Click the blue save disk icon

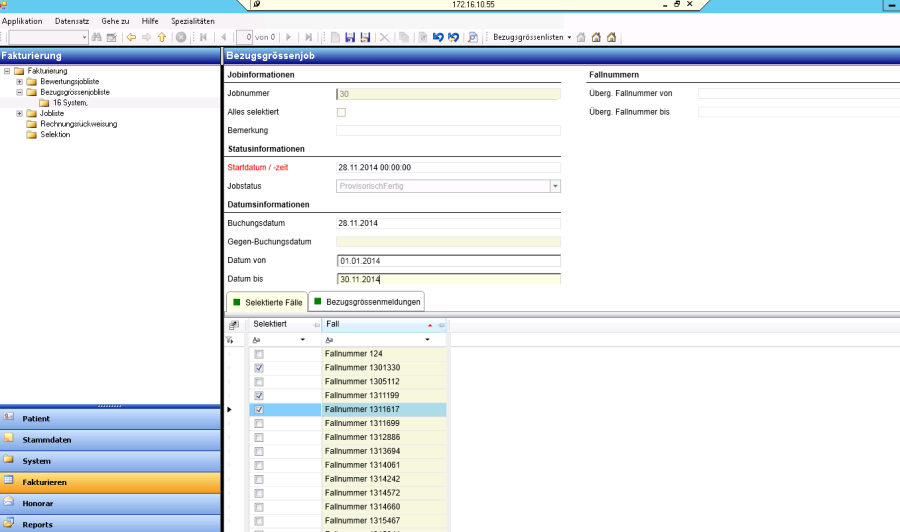[350, 37]
